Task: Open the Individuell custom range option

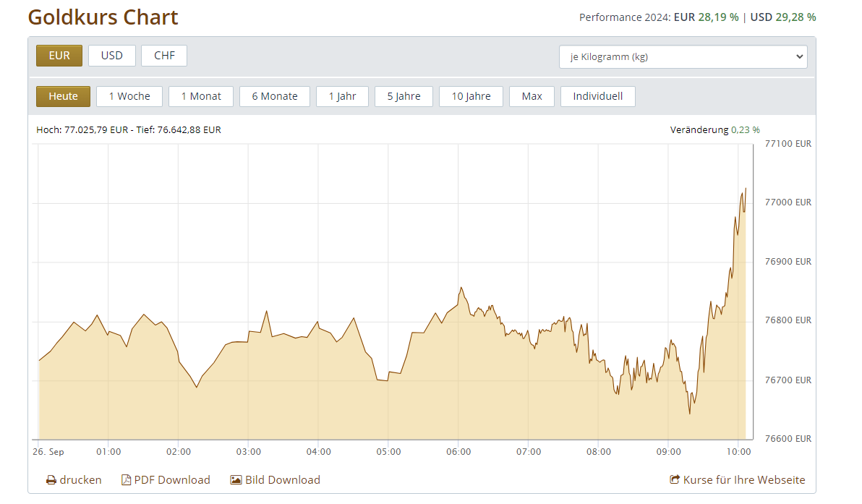Action: click(x=597, y=96)
